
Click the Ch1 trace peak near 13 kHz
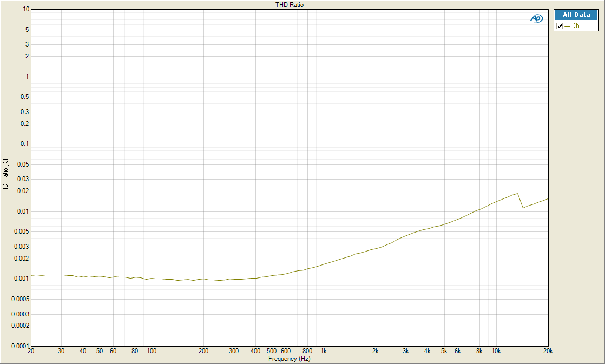point(517,194)
